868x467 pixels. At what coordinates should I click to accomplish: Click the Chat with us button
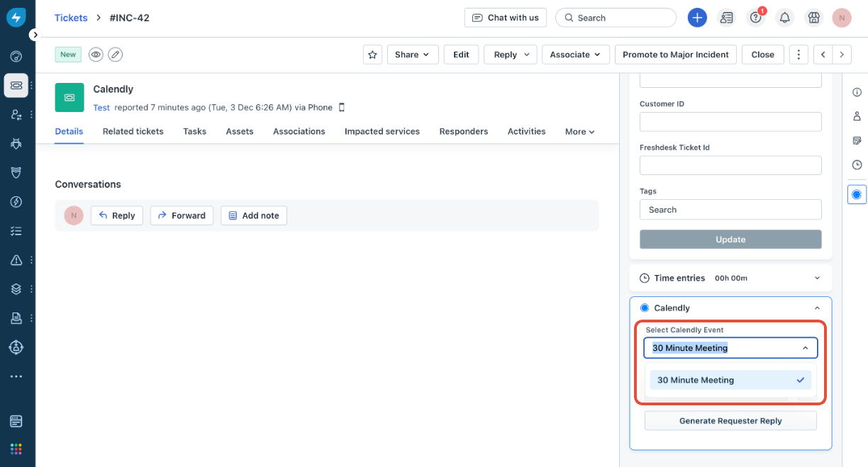pyautogui.click(x=506, y=18)
